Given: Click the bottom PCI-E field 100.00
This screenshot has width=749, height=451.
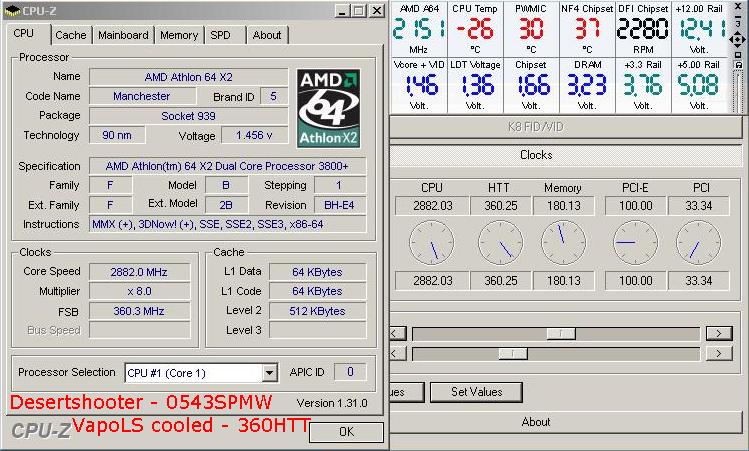Looking at the screenshot, I should pos(635,281).
